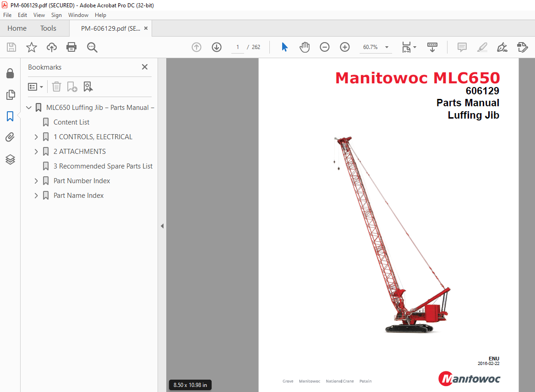
Task: Jump to Part Name Index
Action: click(78, 196)
